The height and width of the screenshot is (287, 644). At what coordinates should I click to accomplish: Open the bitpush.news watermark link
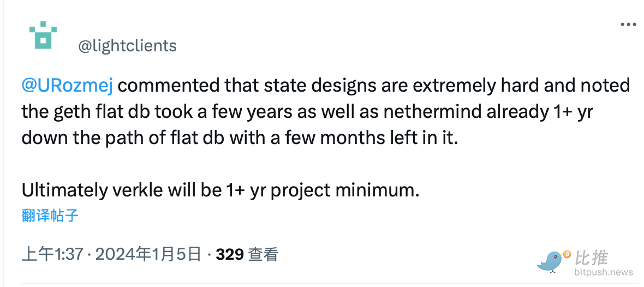[603, 272]
